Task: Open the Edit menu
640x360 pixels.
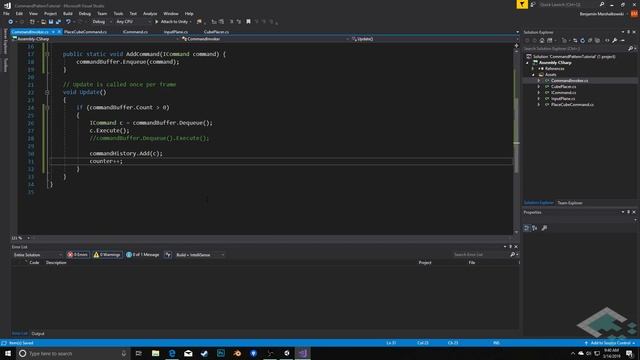Action: tap(19, 13)
